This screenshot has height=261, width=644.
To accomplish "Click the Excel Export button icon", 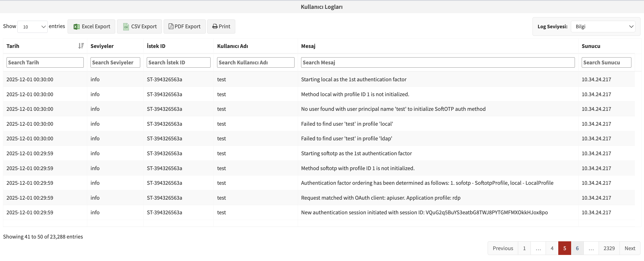I will (76, 27).
